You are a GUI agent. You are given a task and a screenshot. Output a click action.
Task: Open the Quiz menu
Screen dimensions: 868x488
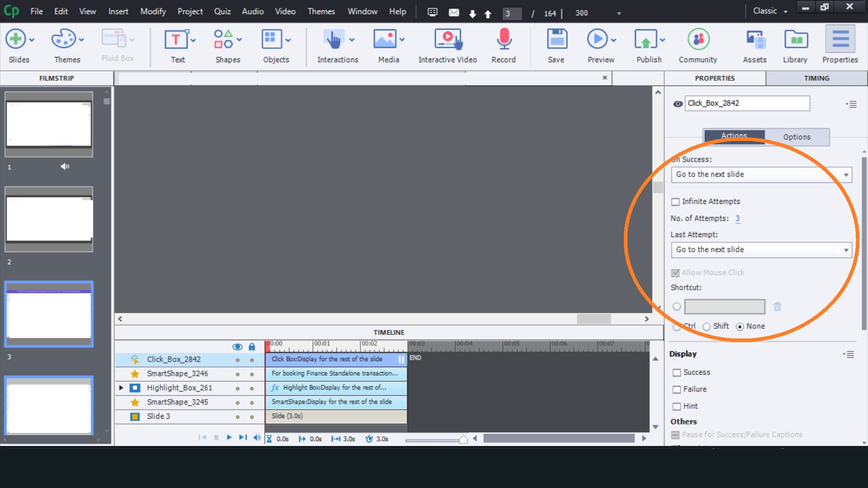222,11
